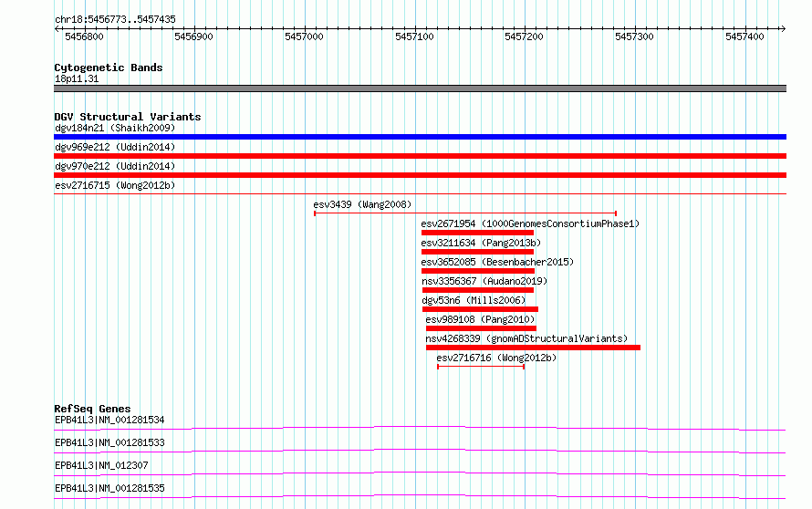Click ruler tick labeled 5456800

point(85,36)
